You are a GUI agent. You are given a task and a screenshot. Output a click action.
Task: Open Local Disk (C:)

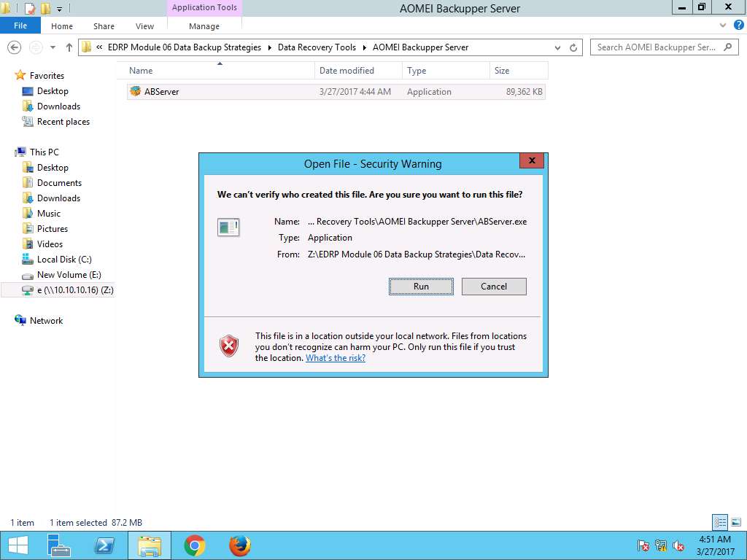coord(64,259)
